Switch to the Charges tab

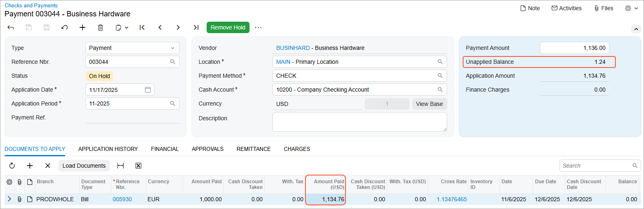click(x=297, y=149)
